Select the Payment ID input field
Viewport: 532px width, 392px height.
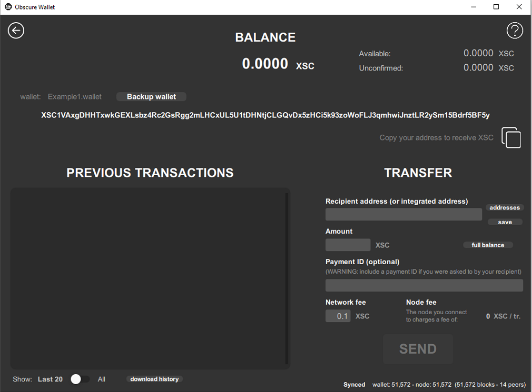[x=424, y=285]
